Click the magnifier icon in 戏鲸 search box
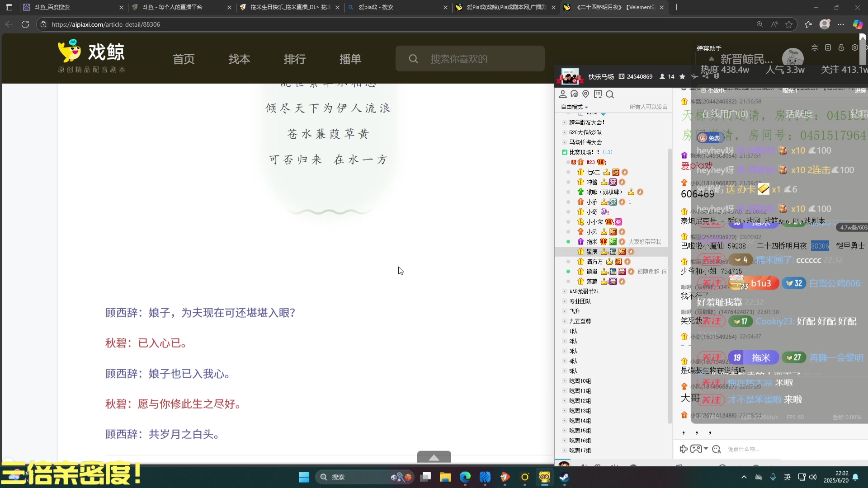 tap(413, 59)
